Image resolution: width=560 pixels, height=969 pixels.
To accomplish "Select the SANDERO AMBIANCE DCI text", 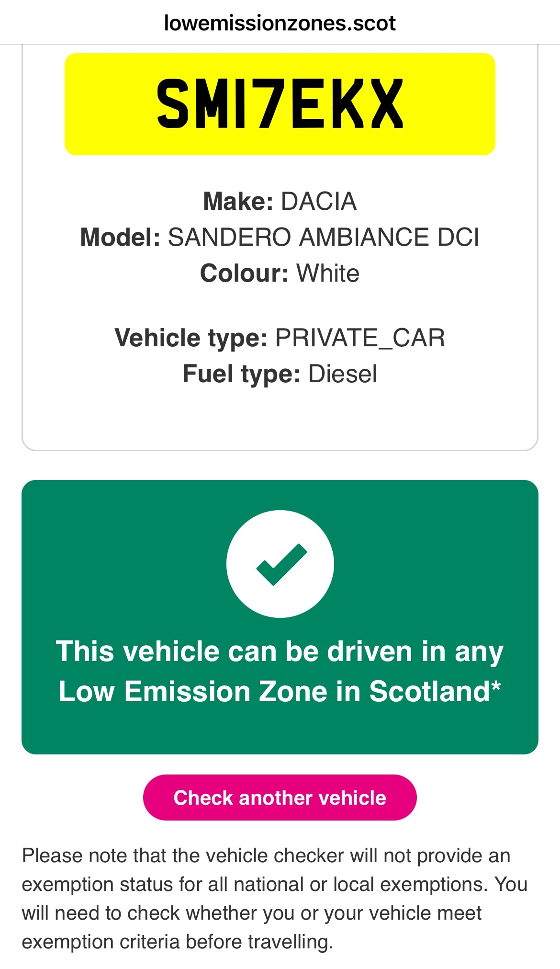I will pyautogui.click(x=323, y=237).
